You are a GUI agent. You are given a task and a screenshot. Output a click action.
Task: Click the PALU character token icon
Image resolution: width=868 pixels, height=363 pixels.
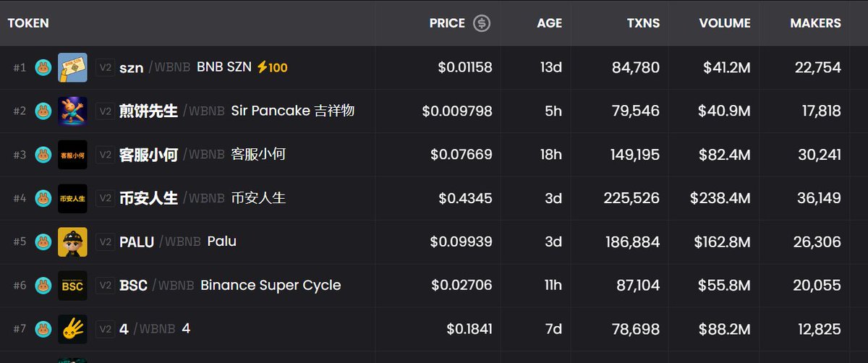click(x=72, y=242)
